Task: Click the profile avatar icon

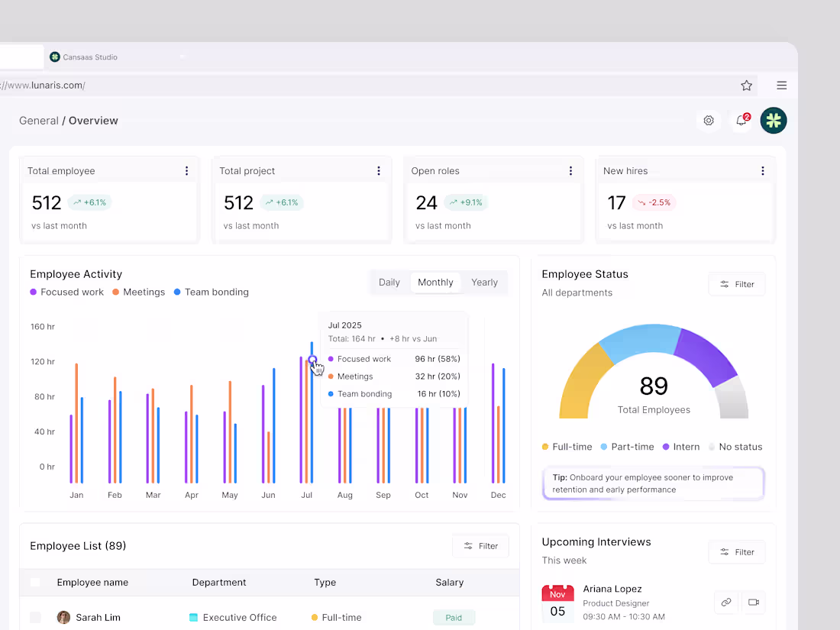Action: (x=774, y=121)
